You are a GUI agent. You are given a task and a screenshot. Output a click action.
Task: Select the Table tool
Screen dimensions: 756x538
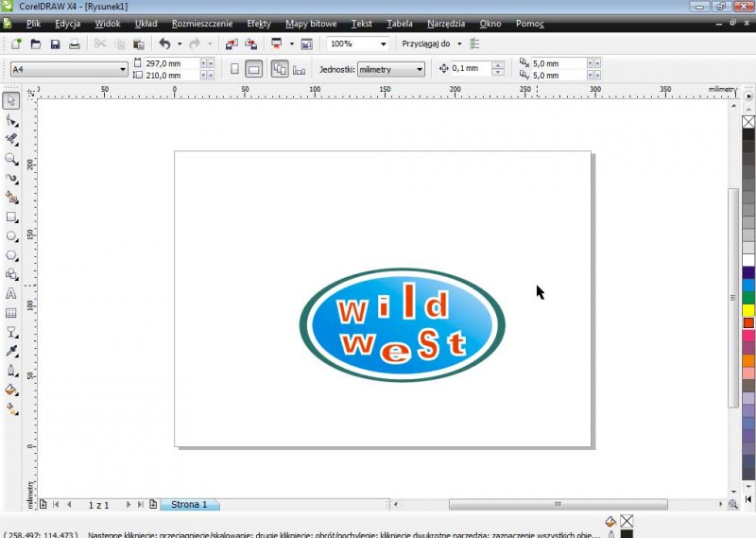click(x=11, y=313)
